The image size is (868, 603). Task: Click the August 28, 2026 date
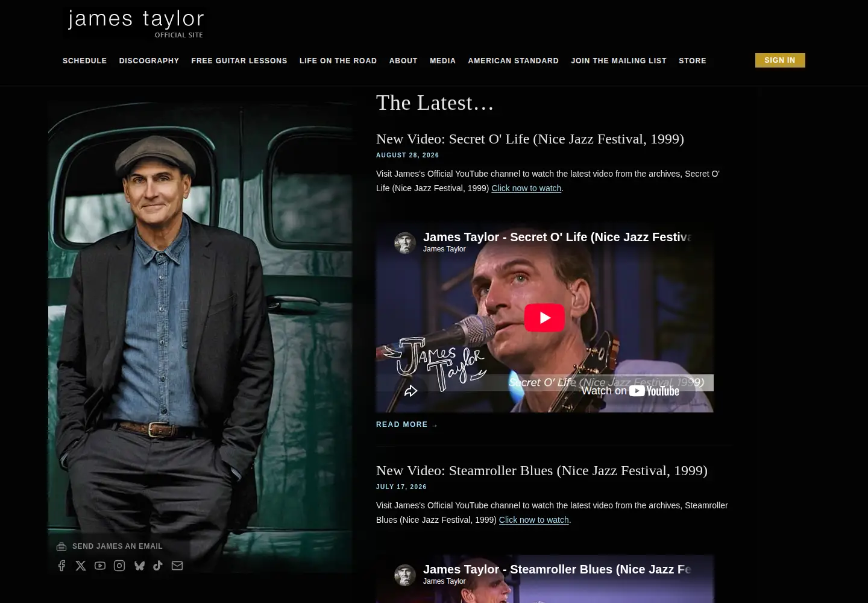(407, 155)
